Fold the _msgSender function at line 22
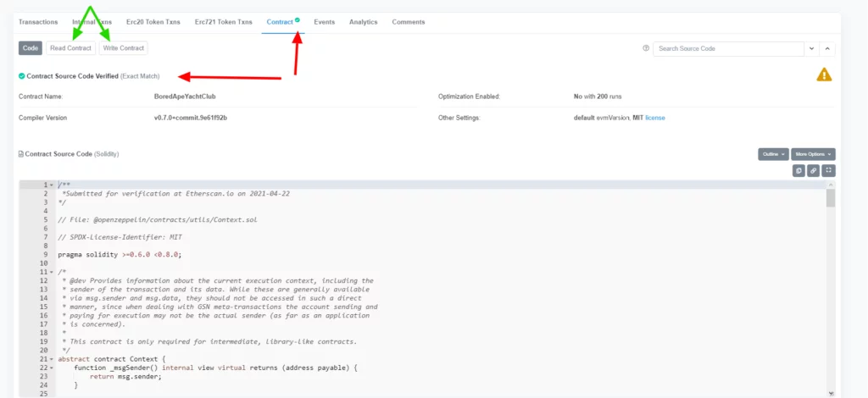The height and width of the screenshot is (398, 868). (52, 368)
